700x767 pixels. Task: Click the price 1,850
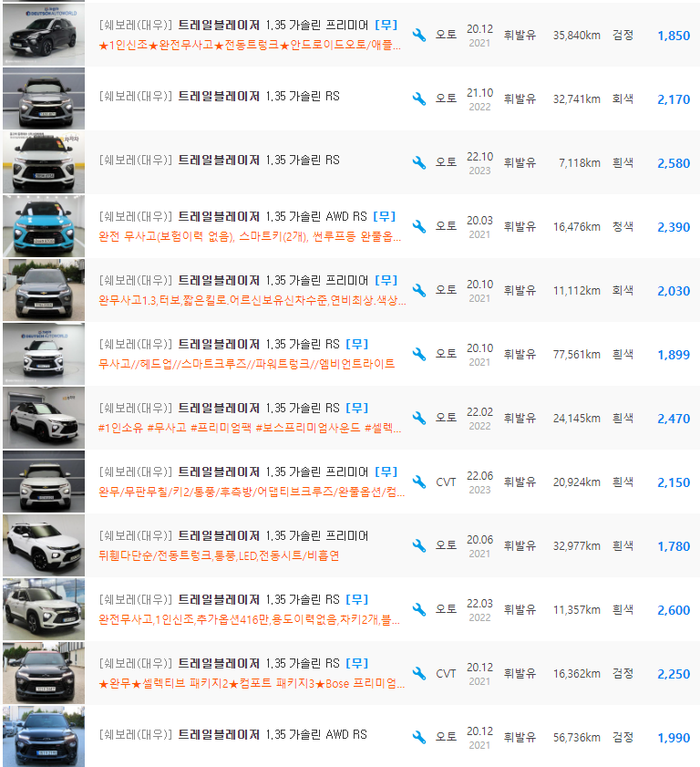coord(674,36)
